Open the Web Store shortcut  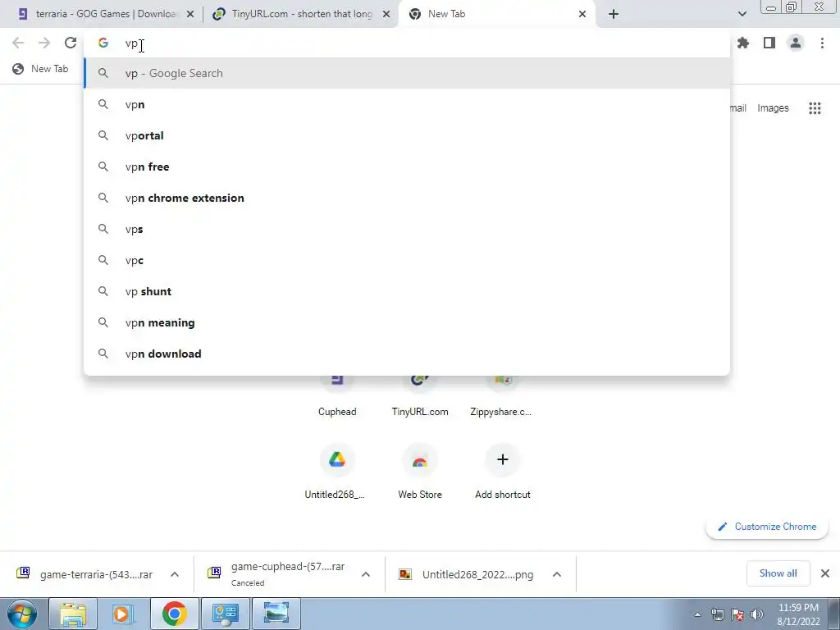click(420, 472)
